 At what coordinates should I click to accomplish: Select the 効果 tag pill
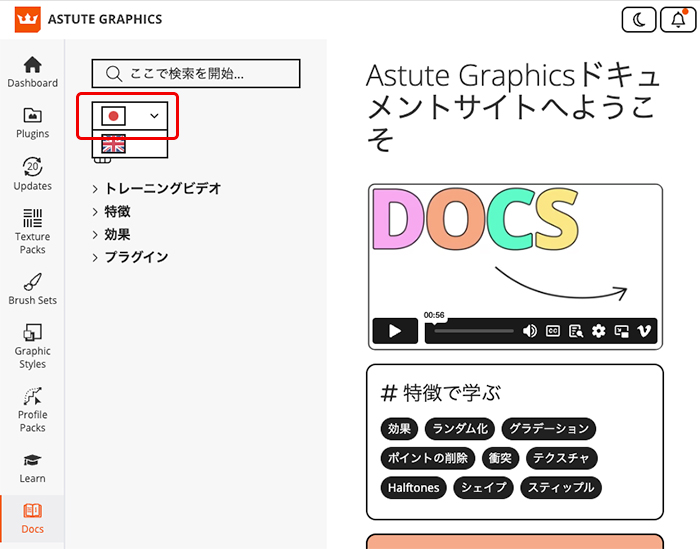[x=399, y=429]
